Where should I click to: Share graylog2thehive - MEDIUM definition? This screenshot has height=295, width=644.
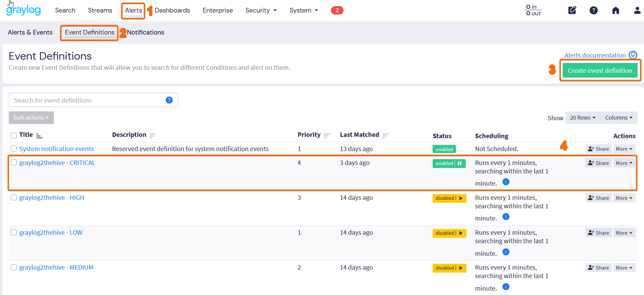[x=598, y=268]
